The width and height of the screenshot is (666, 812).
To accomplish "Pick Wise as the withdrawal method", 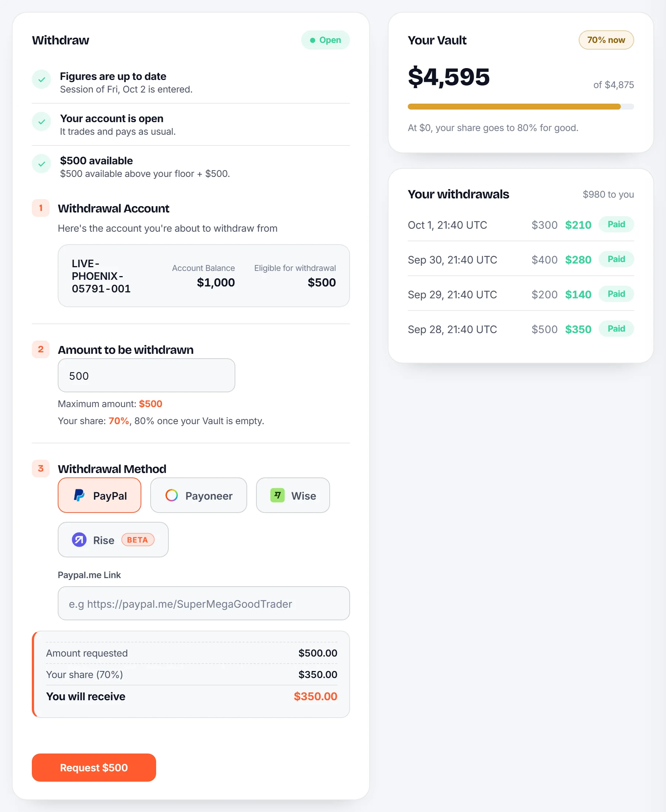I will pos(293,495).
